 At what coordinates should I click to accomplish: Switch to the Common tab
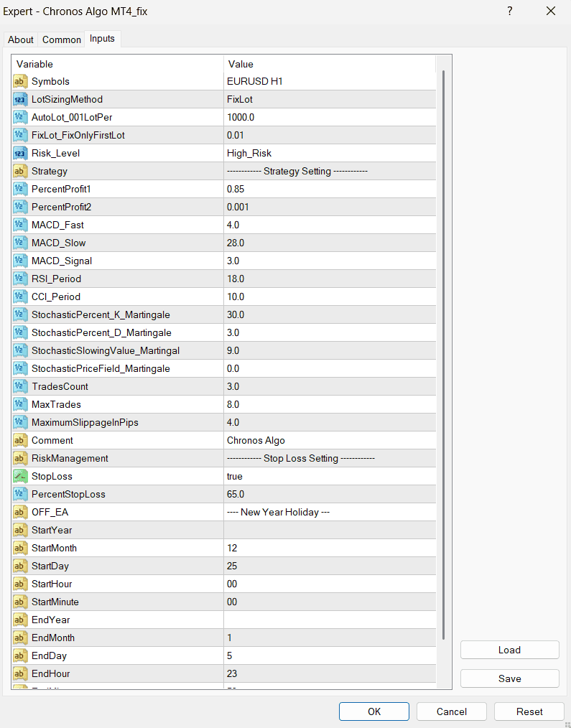click(x=61, y=39)
